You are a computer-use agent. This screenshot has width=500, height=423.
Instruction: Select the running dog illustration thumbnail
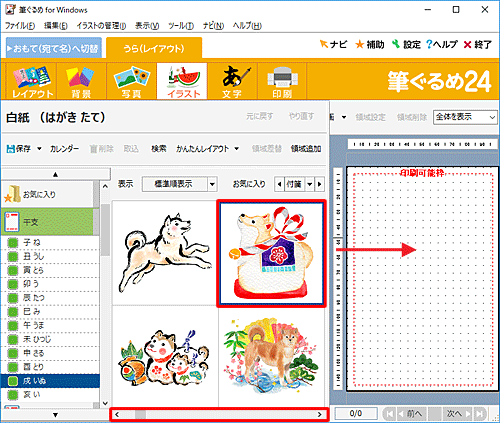point(165,253)
